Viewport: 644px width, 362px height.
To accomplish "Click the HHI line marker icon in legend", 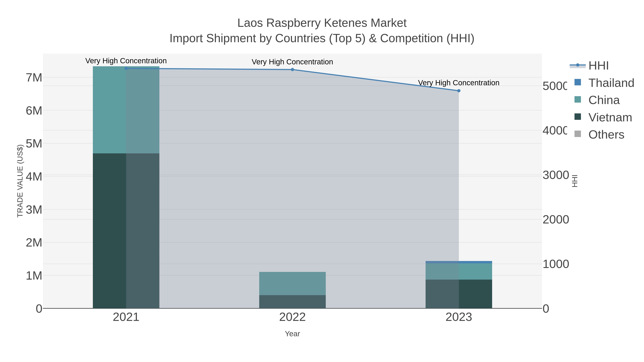I will click(x=578, y=65).
